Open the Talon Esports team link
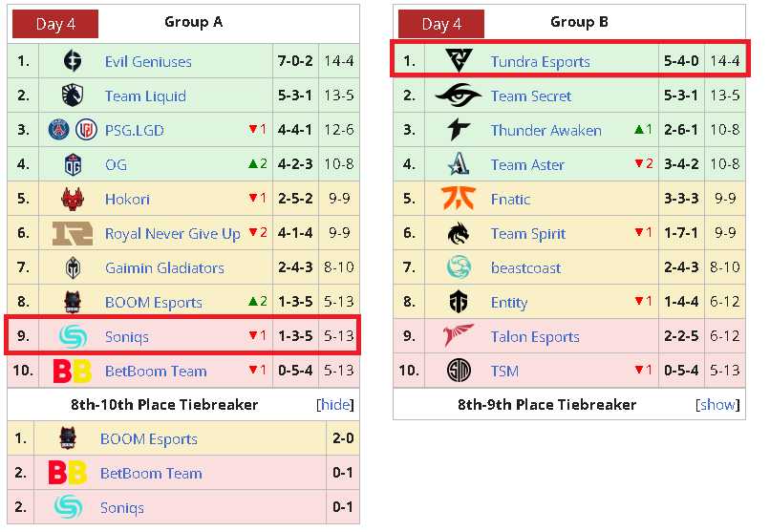 pyautogui.click(x=535, y=336)
